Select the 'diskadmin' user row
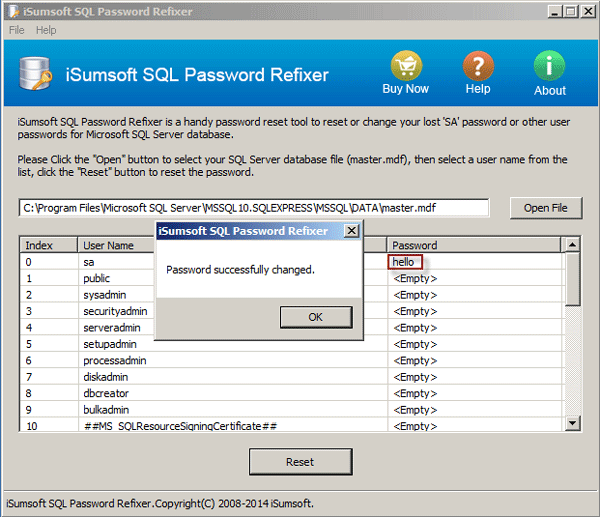The image size is (600, 517). pyautogui.click(x=292, y=377)
